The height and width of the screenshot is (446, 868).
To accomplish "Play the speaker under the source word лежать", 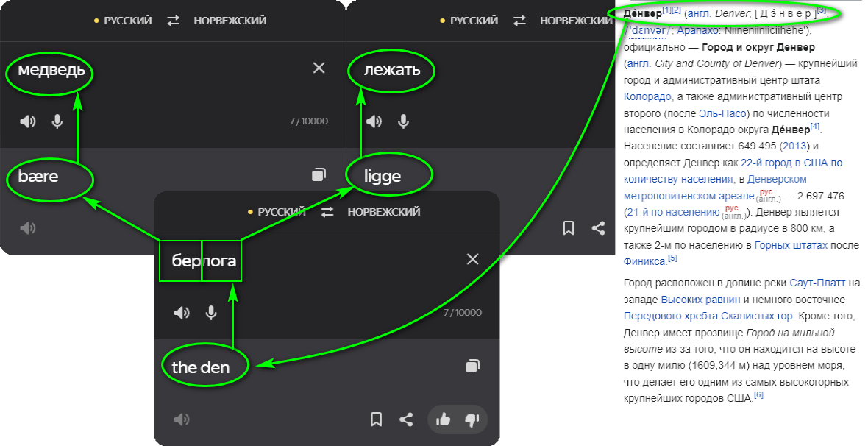I will 374,121.
